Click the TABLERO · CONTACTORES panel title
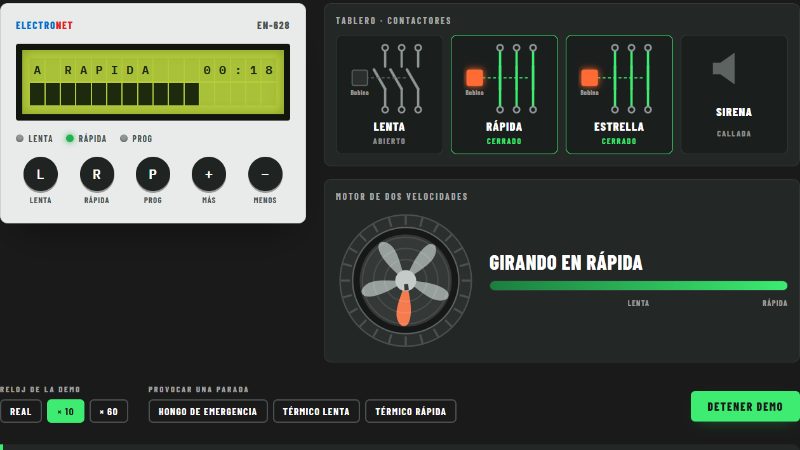 (393, 21)
